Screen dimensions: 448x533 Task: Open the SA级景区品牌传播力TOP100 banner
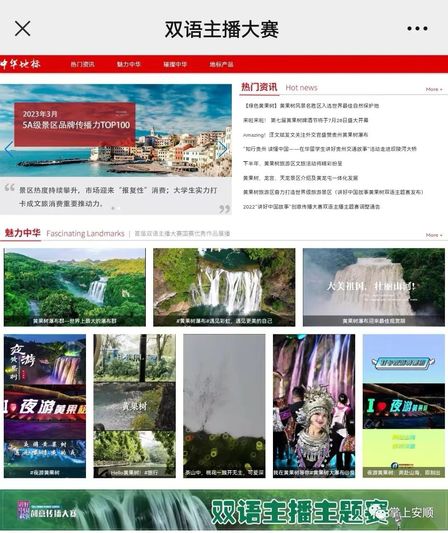click(75, 124)
